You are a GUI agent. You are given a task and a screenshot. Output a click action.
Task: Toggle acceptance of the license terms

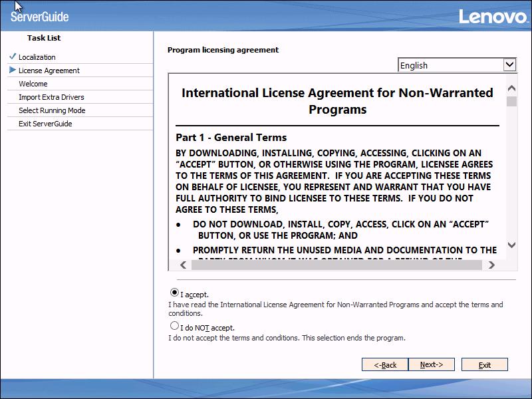(173, 293)
